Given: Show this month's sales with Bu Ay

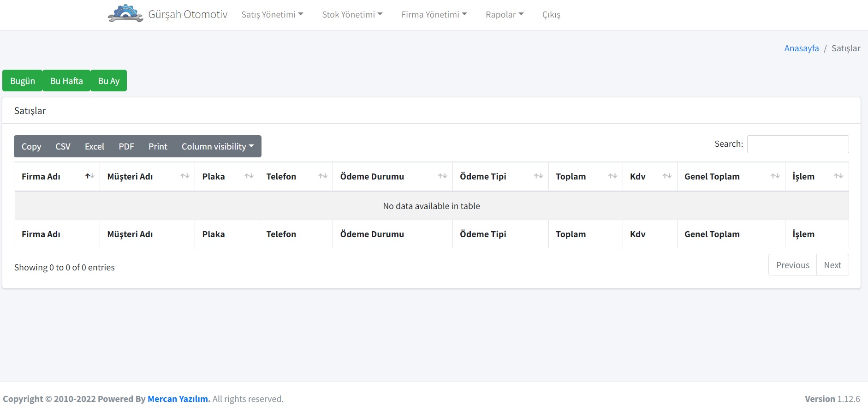Looking at the screenshot, I should 109,81.
